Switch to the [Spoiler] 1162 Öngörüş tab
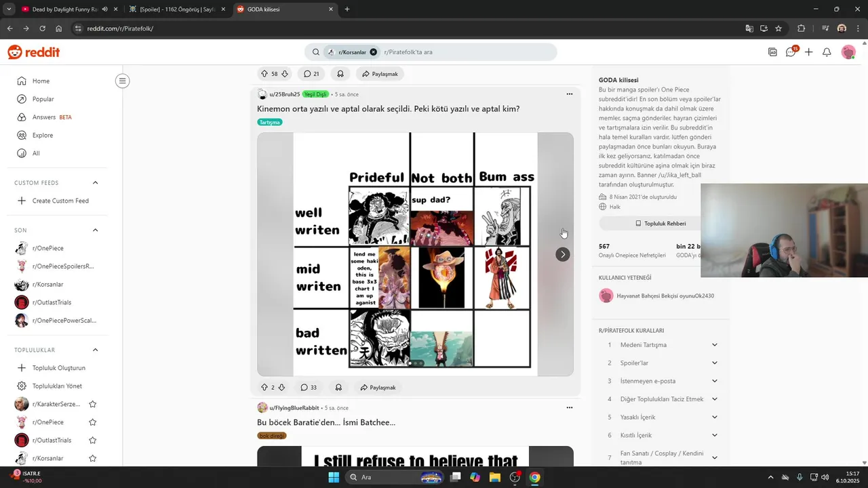 (178, 9)
